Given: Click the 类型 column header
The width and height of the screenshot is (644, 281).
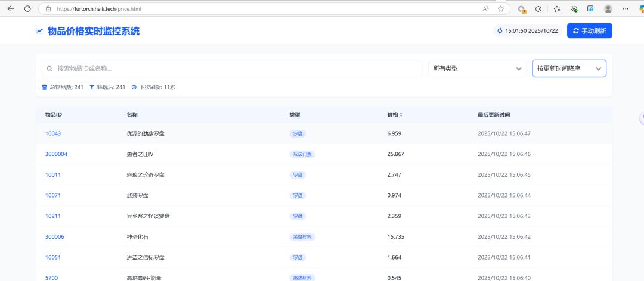Looking at the screenshot, I should tap(295, 115).
